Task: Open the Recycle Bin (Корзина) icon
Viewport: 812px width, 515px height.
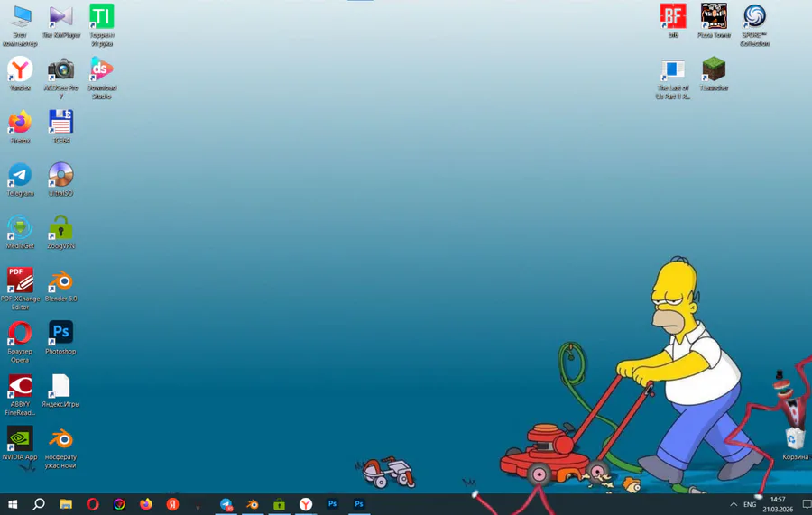Action: tap(796, 443)
